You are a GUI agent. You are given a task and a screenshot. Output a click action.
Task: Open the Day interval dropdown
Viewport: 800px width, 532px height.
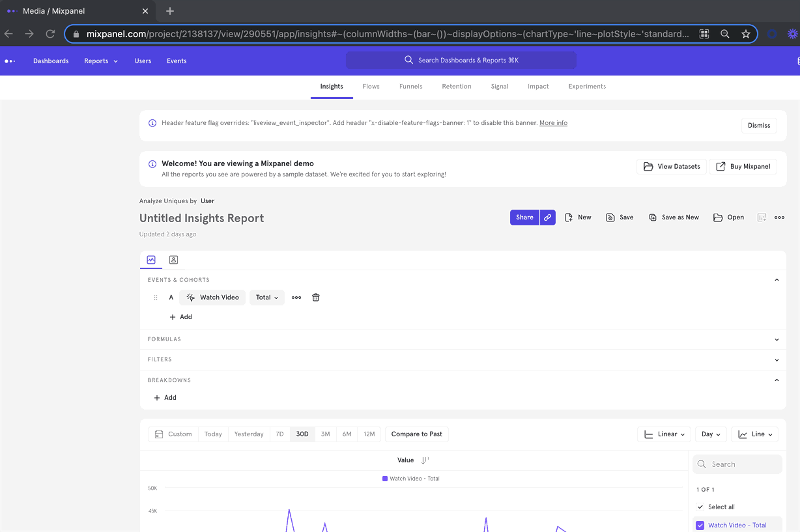710,434
